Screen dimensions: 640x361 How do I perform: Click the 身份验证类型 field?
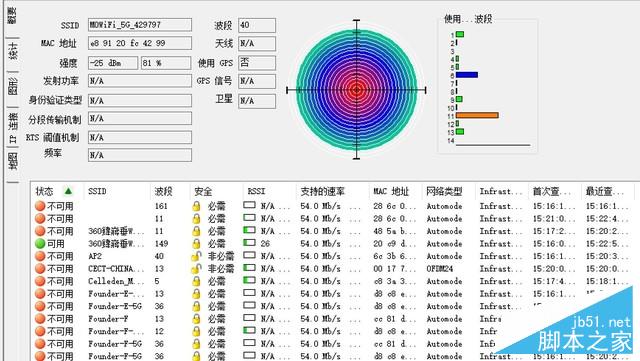(140, 100)
